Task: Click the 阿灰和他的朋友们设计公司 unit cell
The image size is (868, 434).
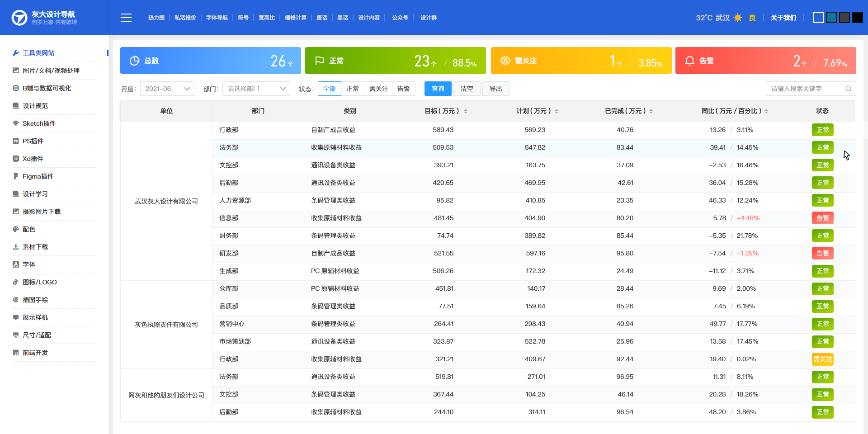Action: pyautogui.click(x=166, y=395)
